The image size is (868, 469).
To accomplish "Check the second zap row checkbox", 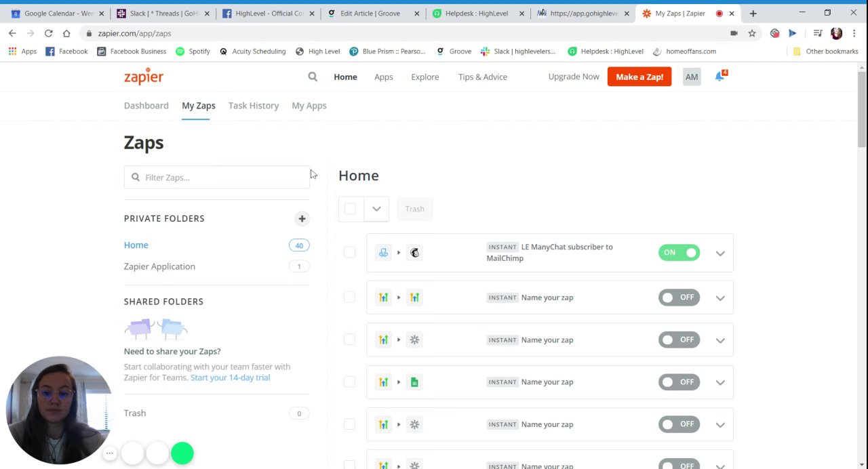I will [x=349, y=297].
